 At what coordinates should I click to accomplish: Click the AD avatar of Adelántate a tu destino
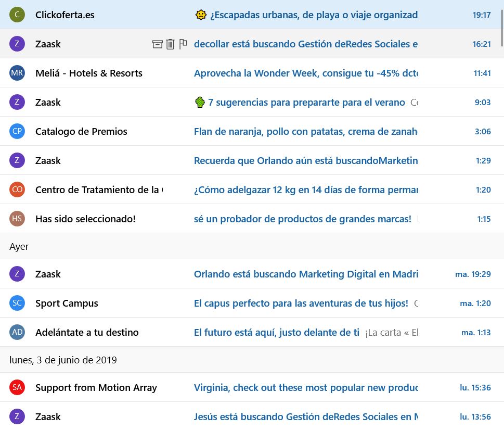point(17,332)
